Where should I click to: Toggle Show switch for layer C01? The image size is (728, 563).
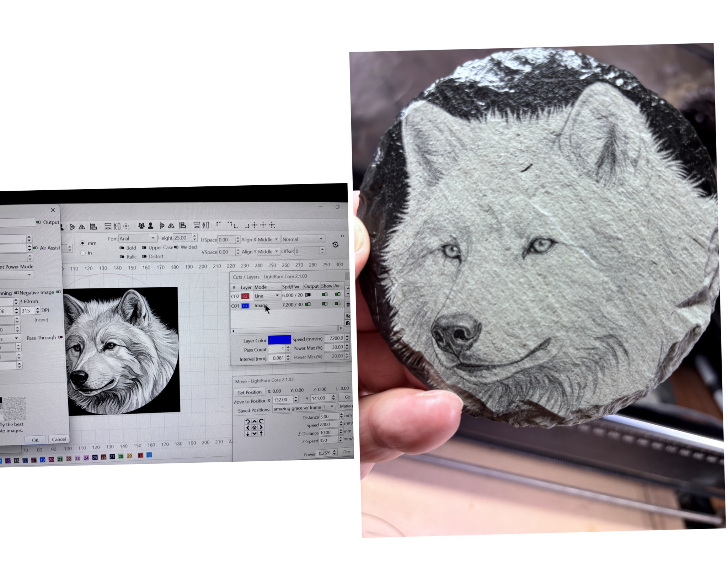click(325, 304)
